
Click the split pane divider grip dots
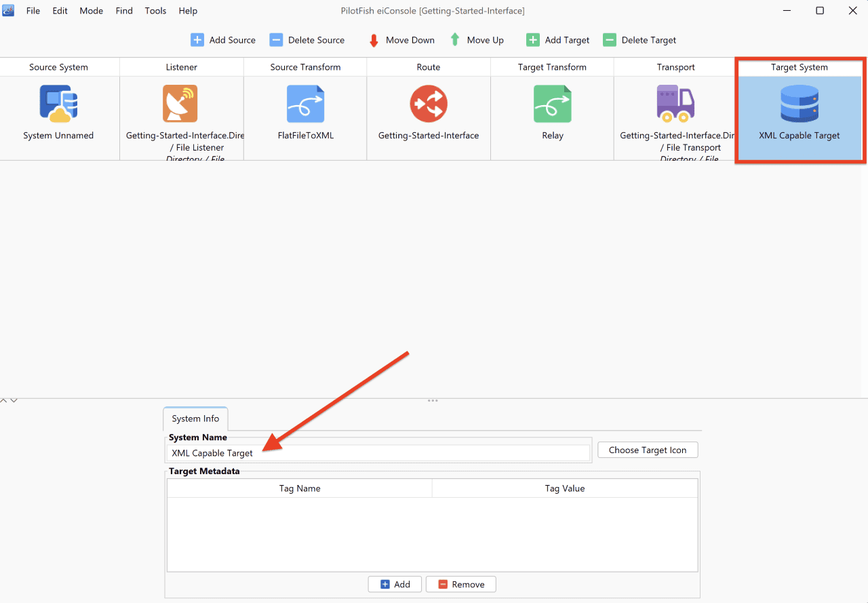433,400
